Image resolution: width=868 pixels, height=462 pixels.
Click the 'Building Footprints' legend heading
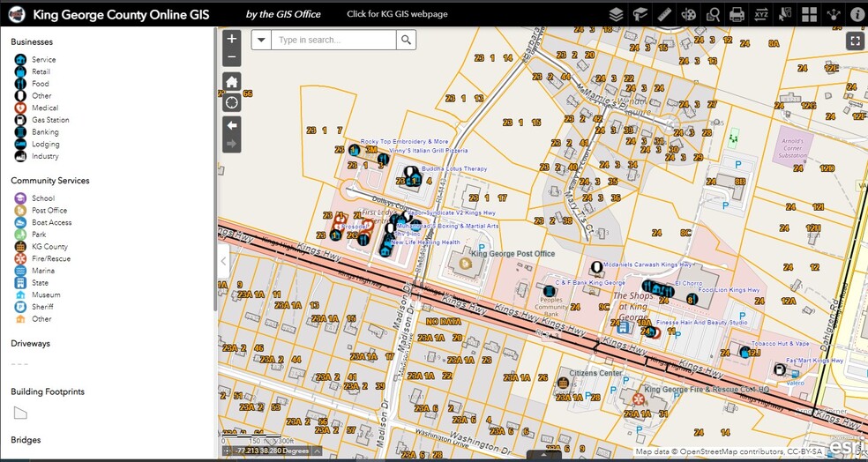pos(48,391)
